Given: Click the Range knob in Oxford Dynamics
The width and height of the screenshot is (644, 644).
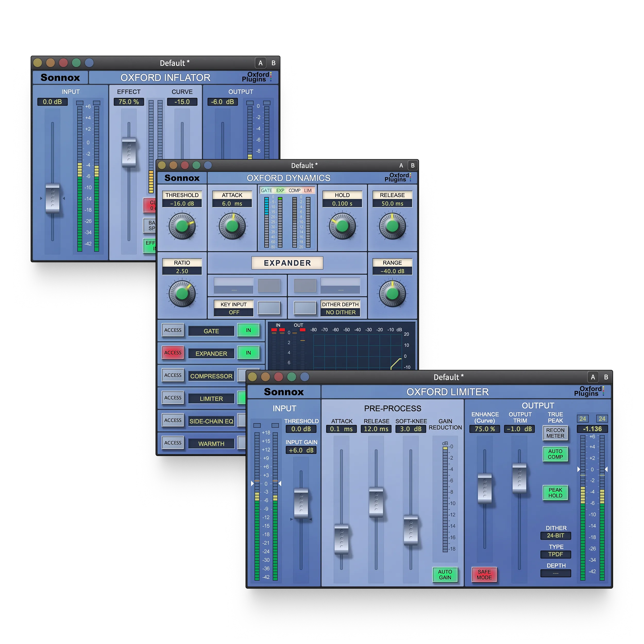Looking at the screenshot, I should (x=392, y=294).
